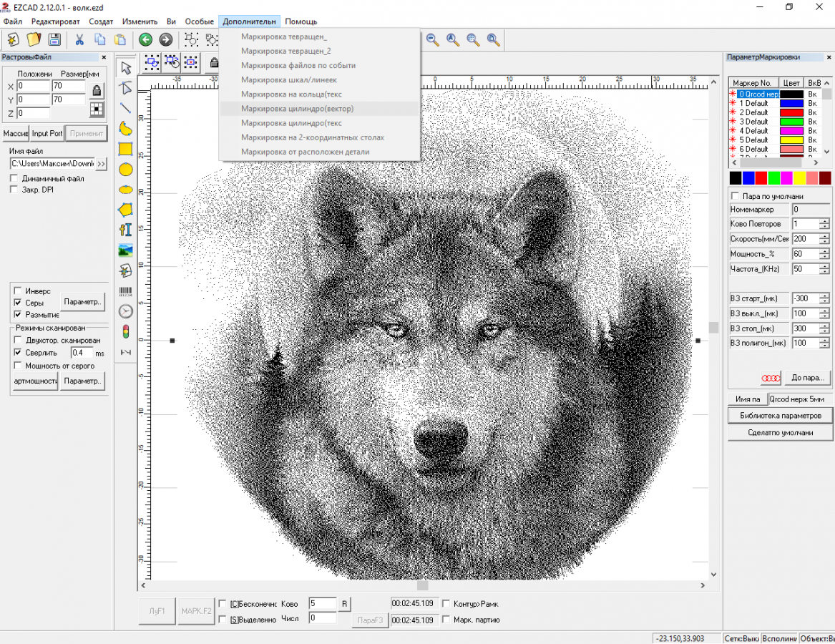Select the pointer (pick) tool
This screenshot has height=644, width=835.
click(126, 68)
